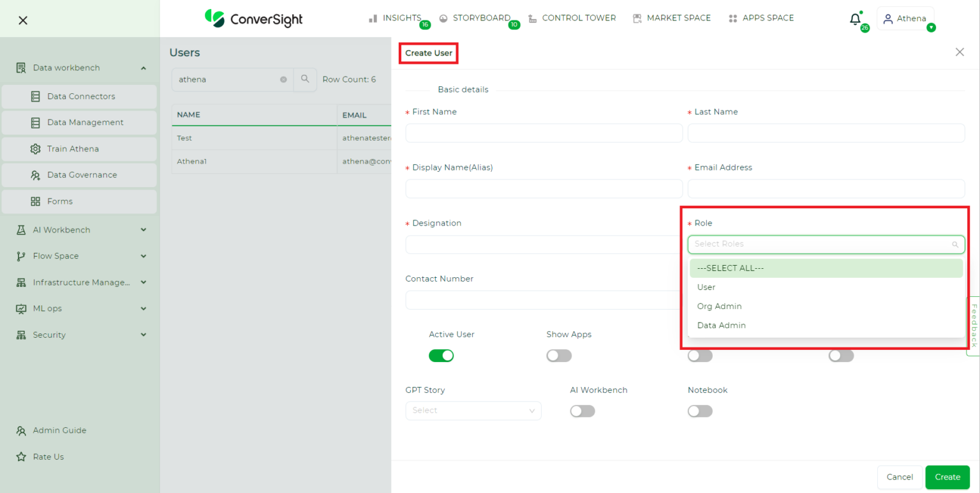Click the Control Tower icon

pos(533,19)
